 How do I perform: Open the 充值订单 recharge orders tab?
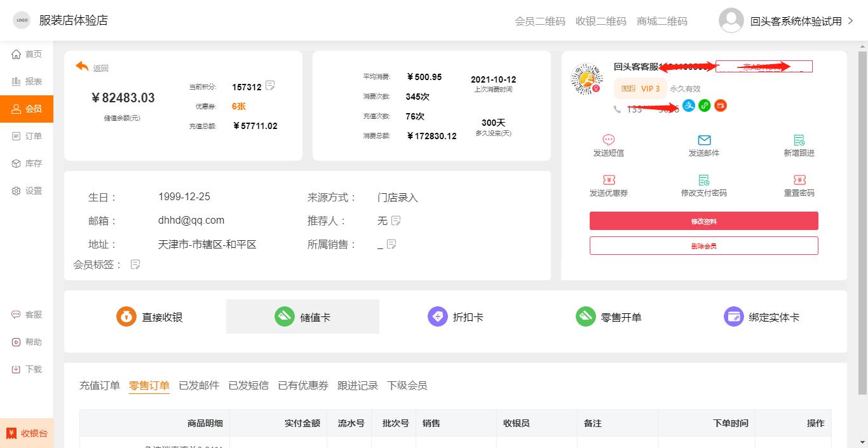(99, 385)
